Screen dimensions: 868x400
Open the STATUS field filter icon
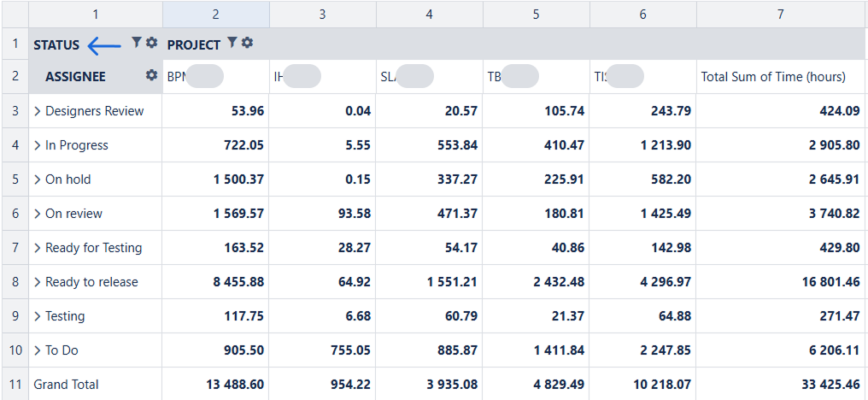pyautogui.click(x=137, y=43)
